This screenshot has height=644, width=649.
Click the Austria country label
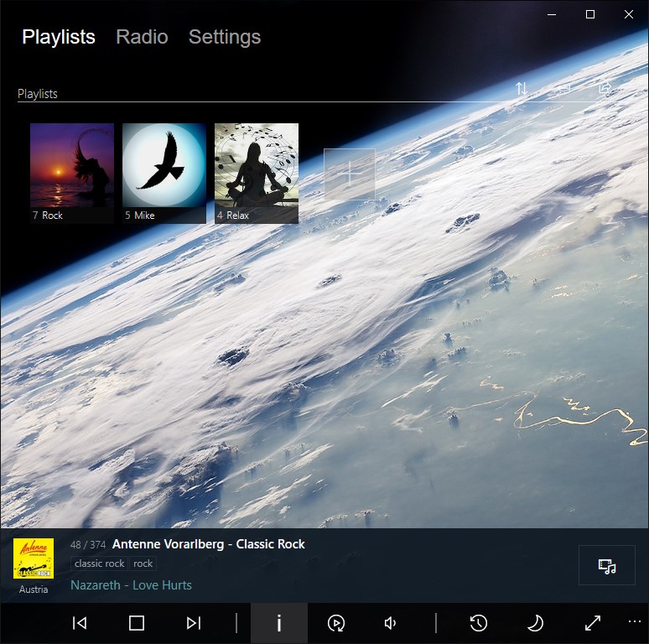(34, 589)
